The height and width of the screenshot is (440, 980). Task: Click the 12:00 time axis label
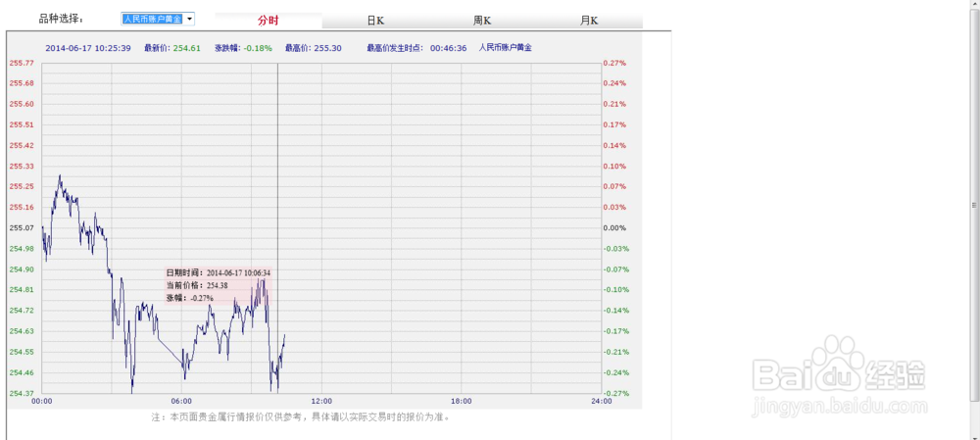click(x=321, y=401)
